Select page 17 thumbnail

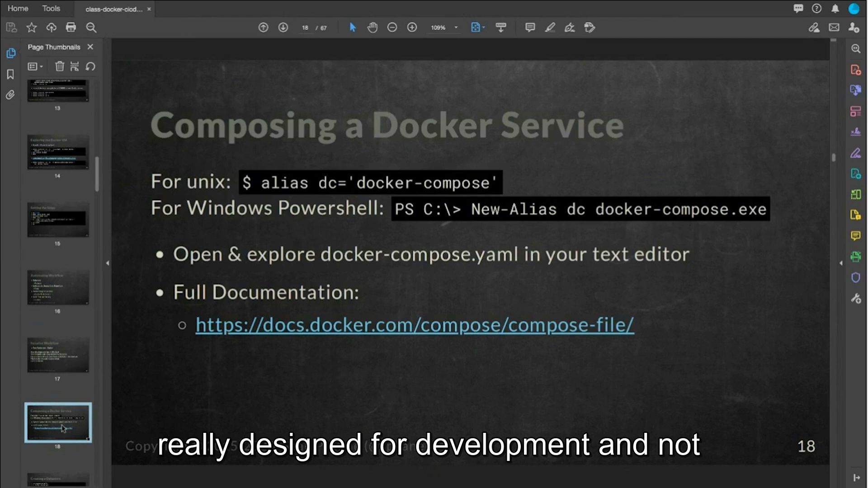58,355
